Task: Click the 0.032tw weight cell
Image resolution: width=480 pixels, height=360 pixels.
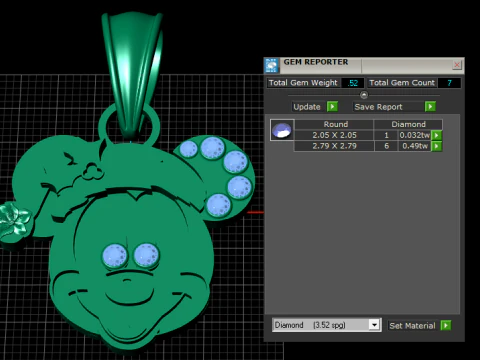Action: click(x=415, y=135)
